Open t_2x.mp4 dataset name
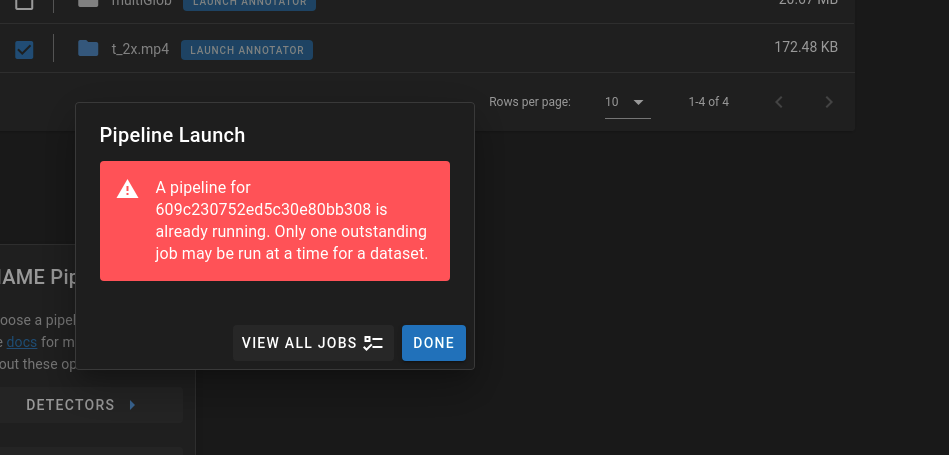 [x=140, y=50]
